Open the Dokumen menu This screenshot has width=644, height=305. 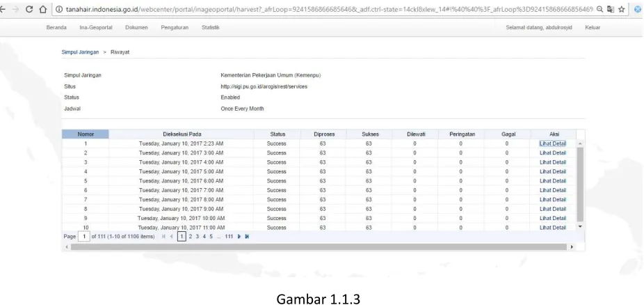136,28
